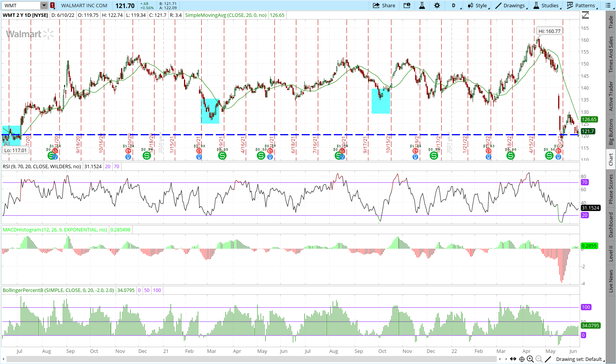Screen dimensions: 616x364
Task: Open the D timeframe dropdown
Action: (x=455, y=5)
